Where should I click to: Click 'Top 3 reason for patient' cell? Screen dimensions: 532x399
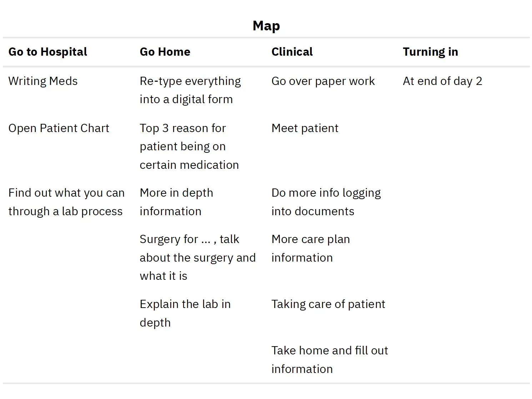coord(189,146)
